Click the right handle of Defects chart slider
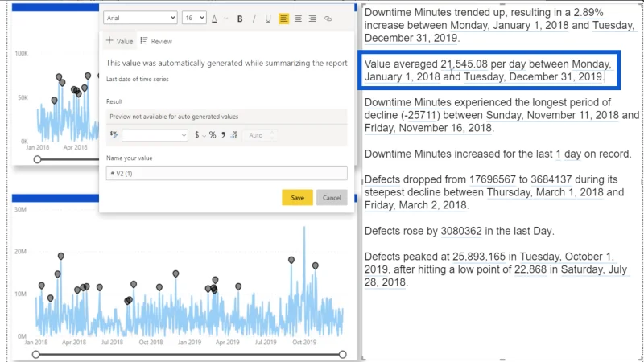 [x=343, y=354]
